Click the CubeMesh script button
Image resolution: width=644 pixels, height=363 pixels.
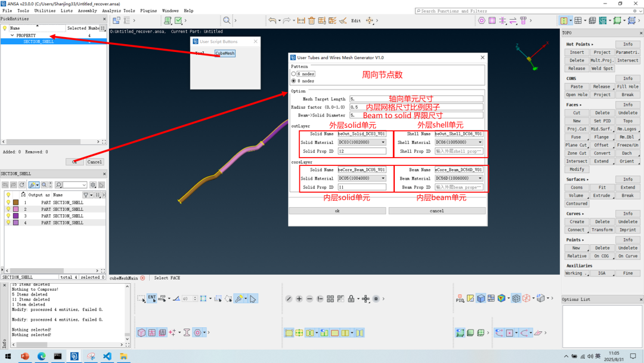(x=225, y=53)
